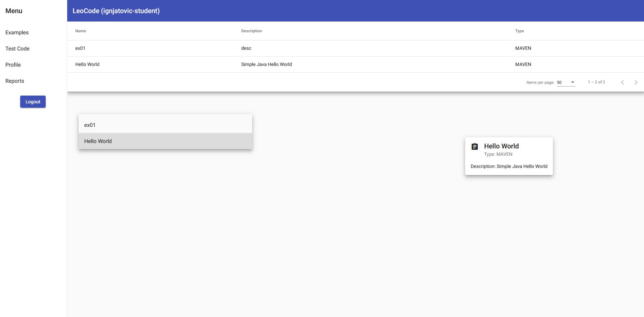
Task: Choose ex01 in the list panel
Action: point(165,125)
